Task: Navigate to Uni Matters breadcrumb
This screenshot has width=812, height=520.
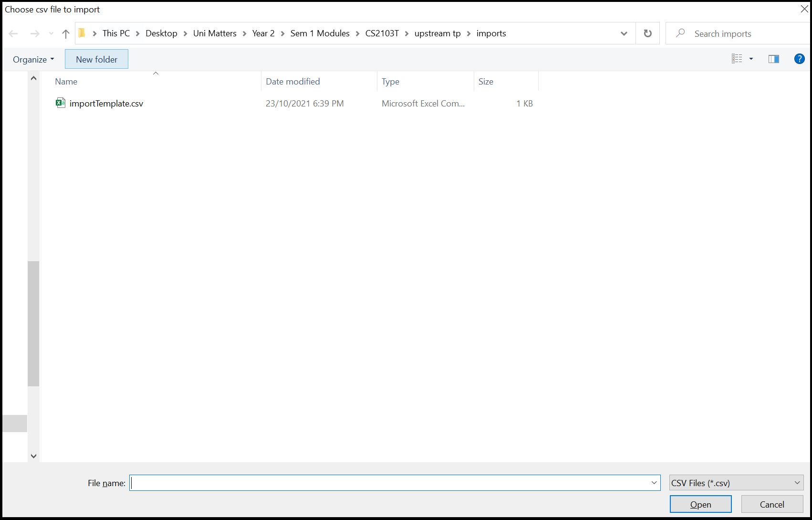Action: point(215,33)
